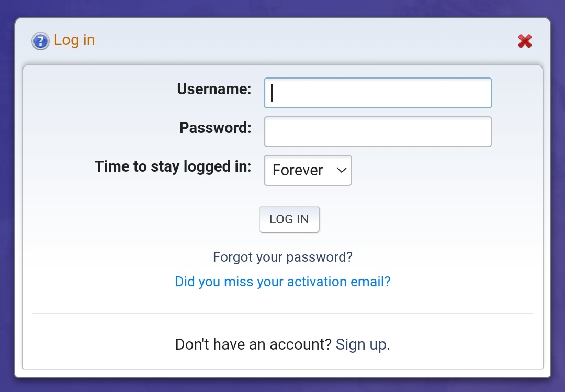This screenshot has height=392, width=565.
Task: Submit the form with the LOG IN button
Action: pos(289,219)
